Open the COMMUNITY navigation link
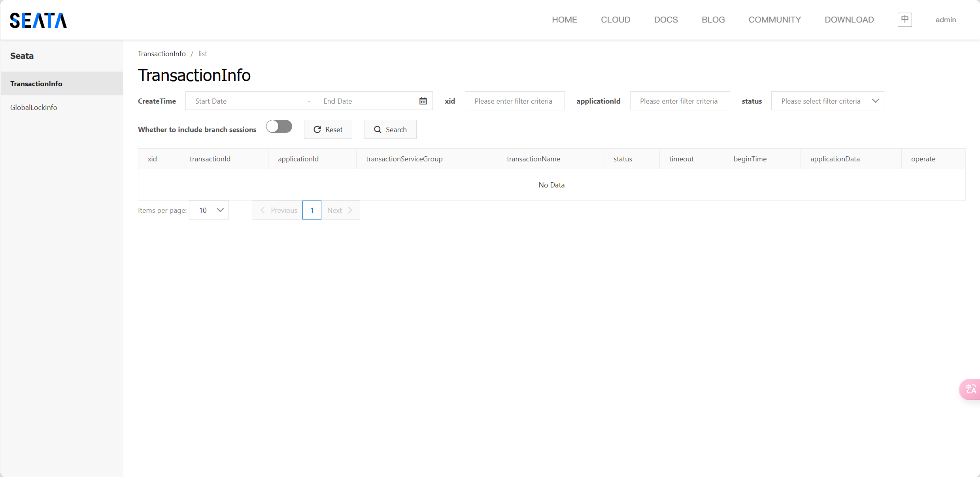The image size is (980, 477). (774, 20)
